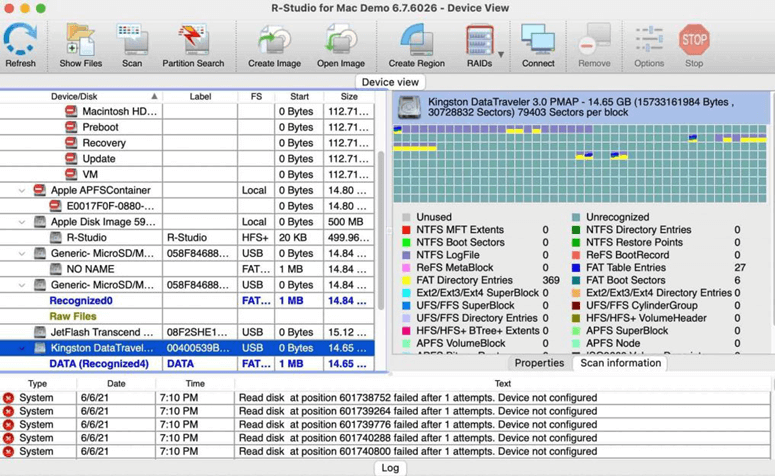Click the Apple Disk Image drive icon
Image resolution: width=775 pixels, height=476 pixels.
click(40, 222)
